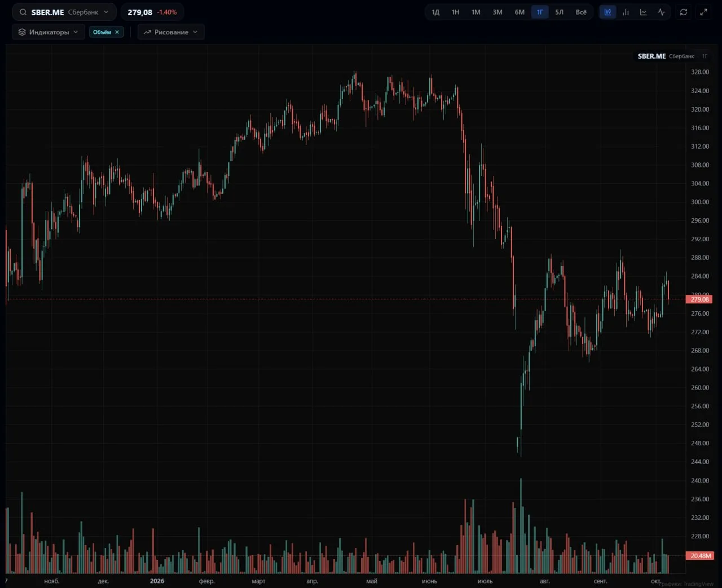Refresh the chart data
This screenshot has height=588, width=722.
click(x=684, y=12)
